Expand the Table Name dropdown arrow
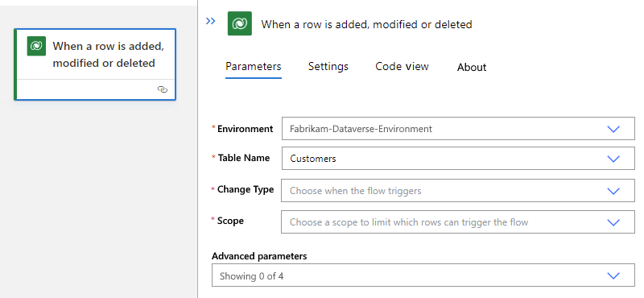 pos(613,159)
